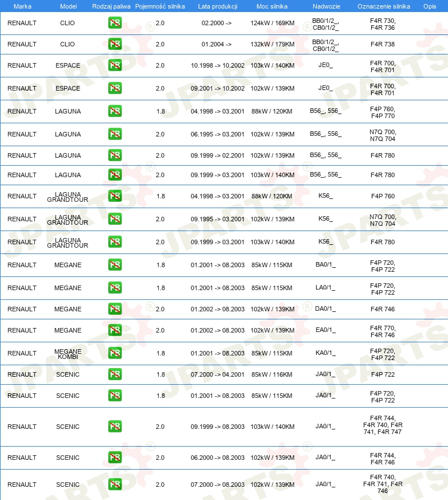Screen dimensions: 448x500
Task: Click fuel icon in SCENIC 85kW / 116KM row
Action: point(115,374)
